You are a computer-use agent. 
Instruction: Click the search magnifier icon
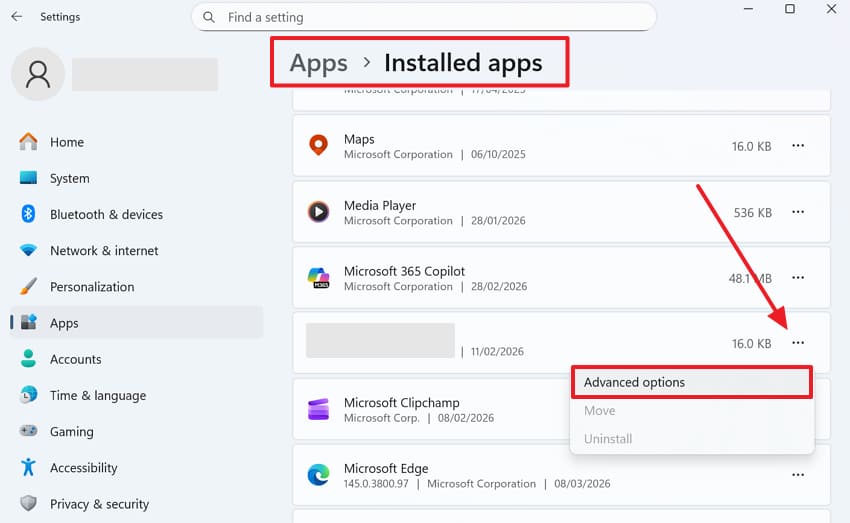click(x=209, y=17)
